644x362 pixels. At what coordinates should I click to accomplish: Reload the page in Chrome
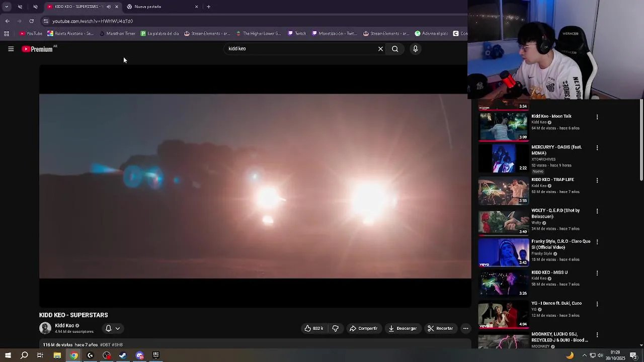pos(31,21)
